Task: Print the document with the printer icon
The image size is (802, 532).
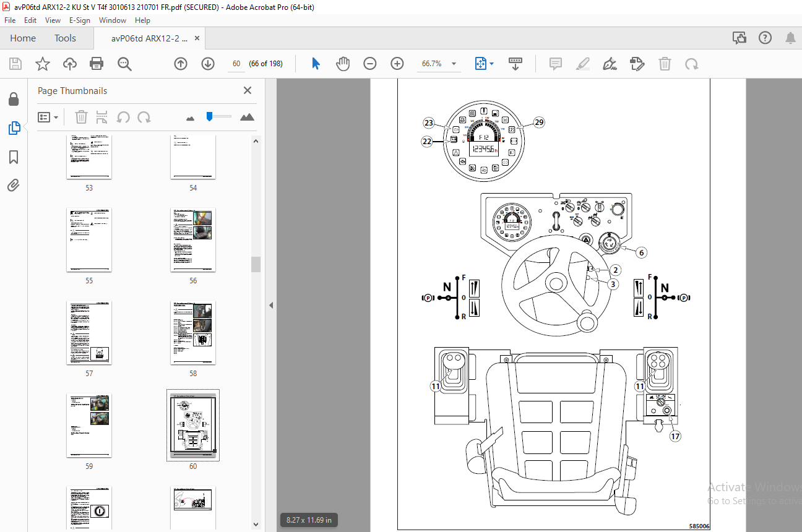Action: (x=97, y=64)
